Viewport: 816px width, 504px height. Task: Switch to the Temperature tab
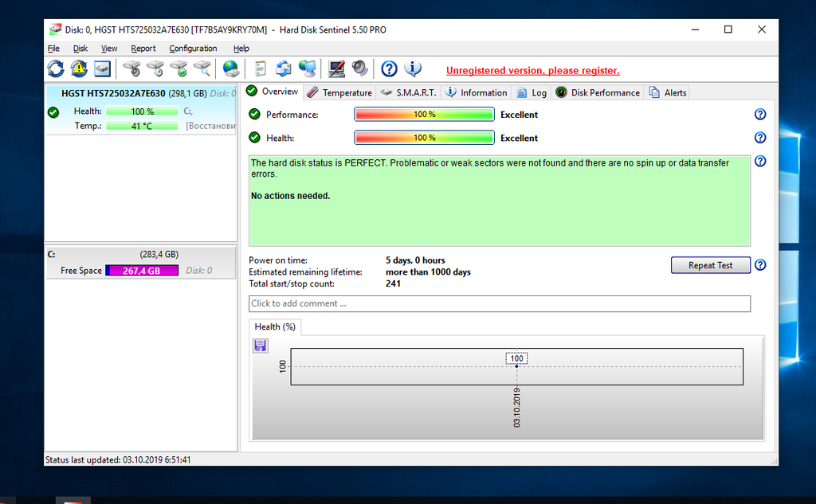click(x=339, y=92)
